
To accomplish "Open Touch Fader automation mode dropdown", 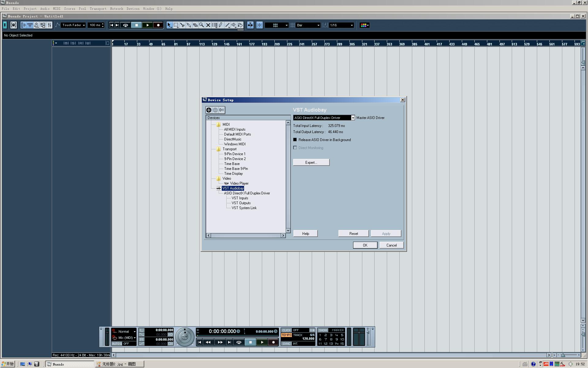I will 73,25.
